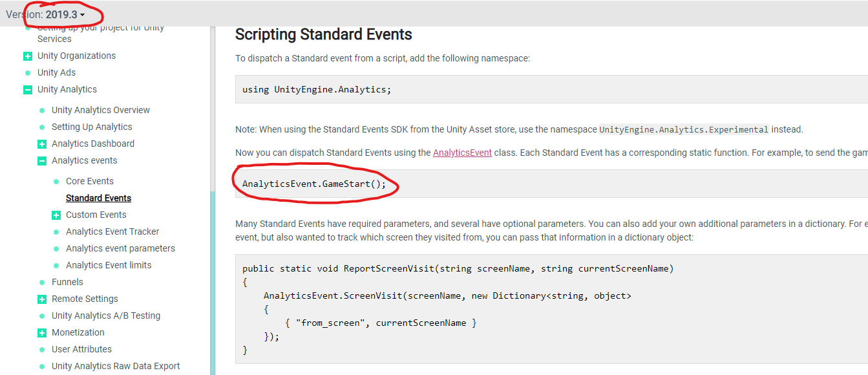Click the sidebar vertical scrollbar
868x375 pixels.
pyautogui.click(x=213, y=278)
